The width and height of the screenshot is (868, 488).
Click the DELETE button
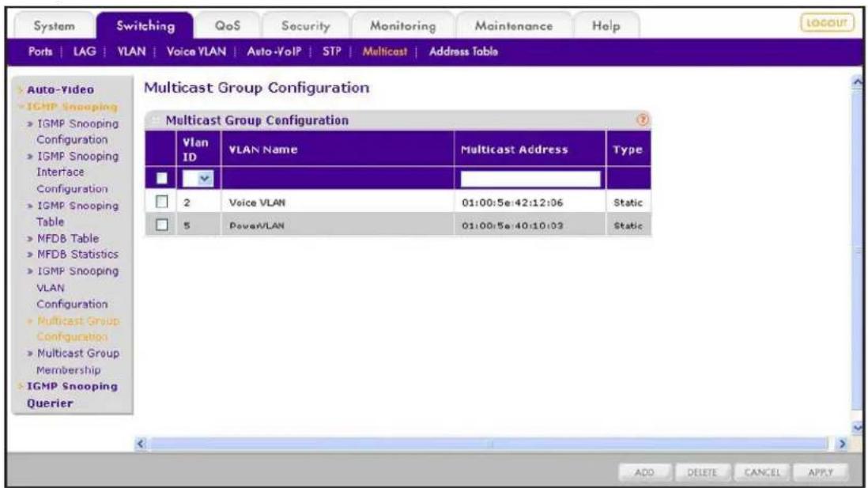tap(702, 472)
